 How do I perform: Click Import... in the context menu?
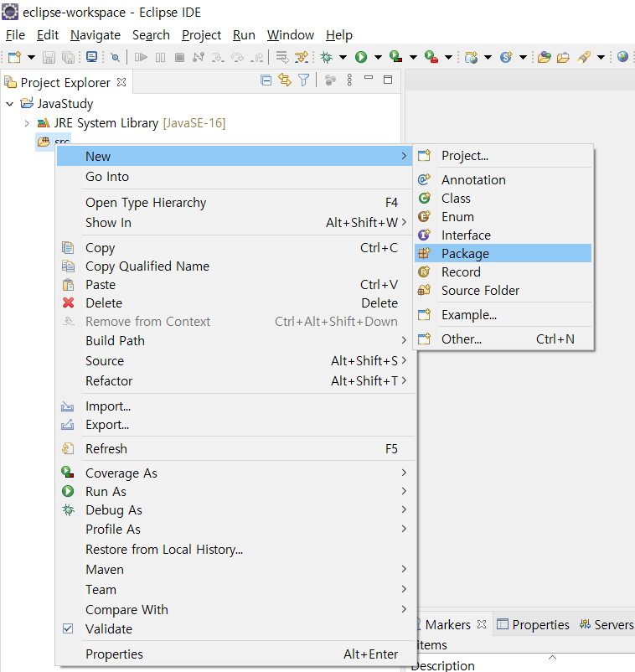[235, 406]
